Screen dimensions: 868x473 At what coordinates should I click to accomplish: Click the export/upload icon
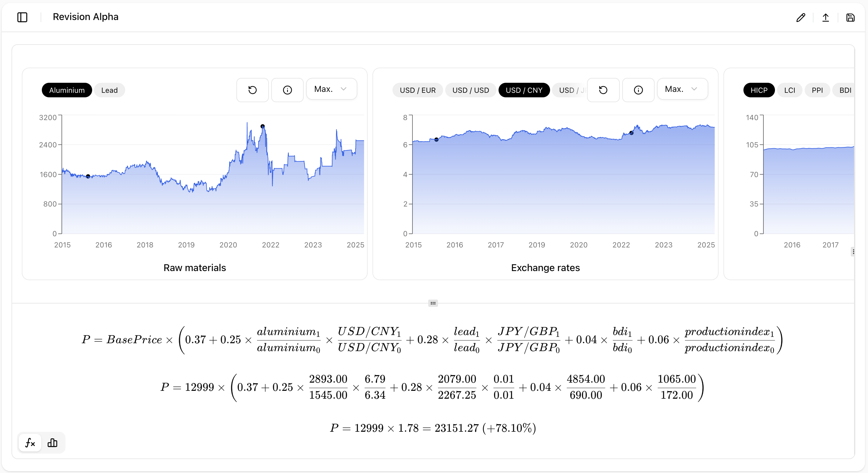(x=826, y=17)
